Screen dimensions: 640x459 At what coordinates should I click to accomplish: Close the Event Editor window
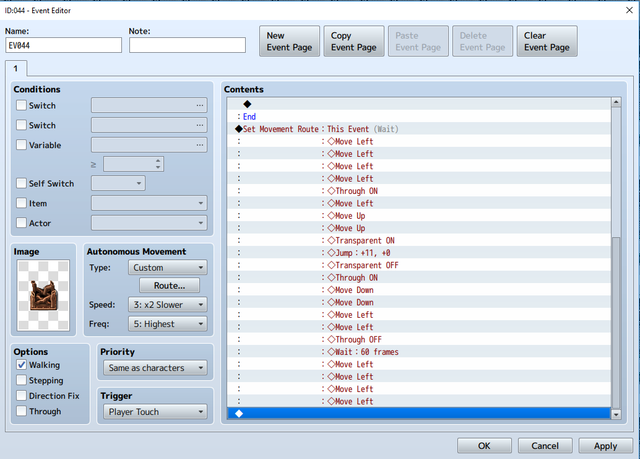coord(629,10)
